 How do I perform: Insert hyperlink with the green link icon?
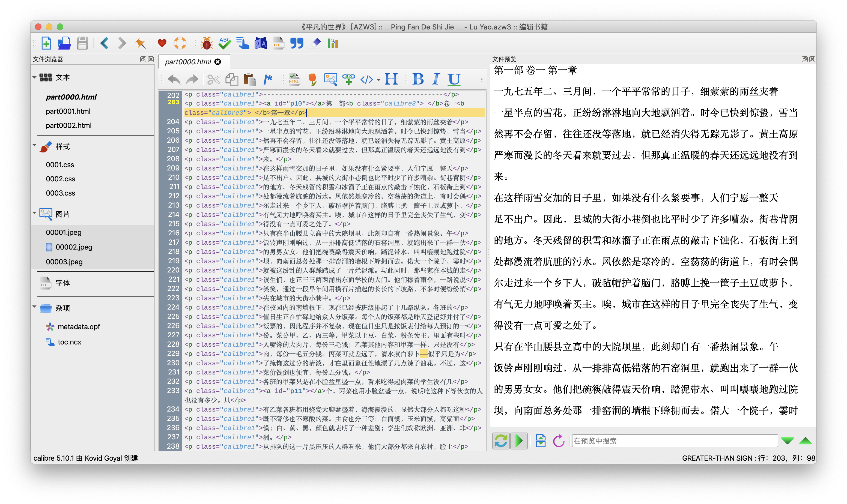click(348, 80)
